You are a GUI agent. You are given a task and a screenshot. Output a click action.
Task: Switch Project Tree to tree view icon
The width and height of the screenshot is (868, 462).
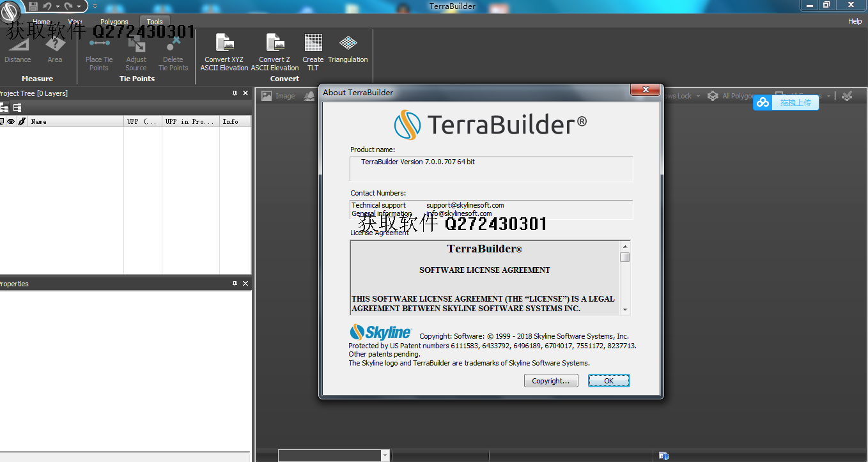[4, 108]
